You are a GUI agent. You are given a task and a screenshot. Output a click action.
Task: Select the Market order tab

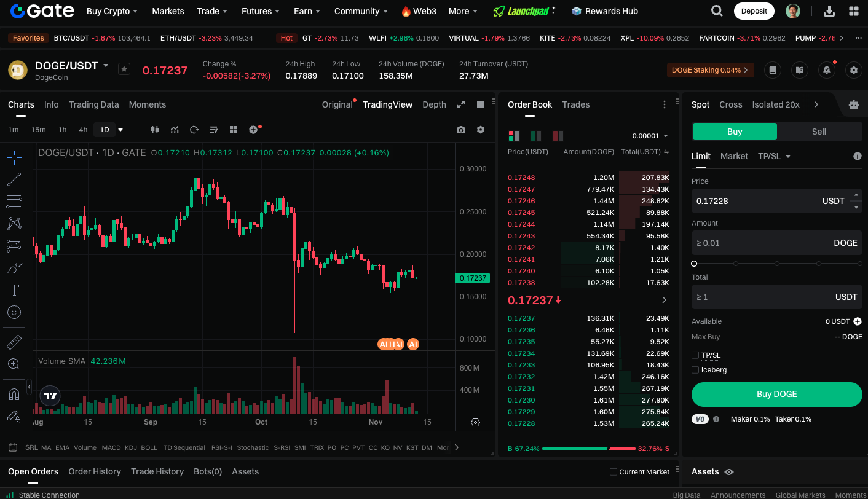pos(734,156)
